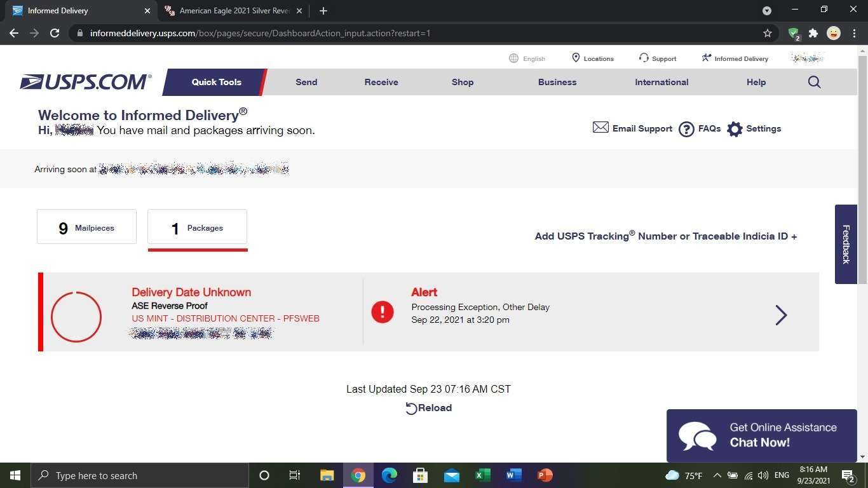868x488 pixels.
Task: Open the Feedback side tab
Action: point(846,244)
